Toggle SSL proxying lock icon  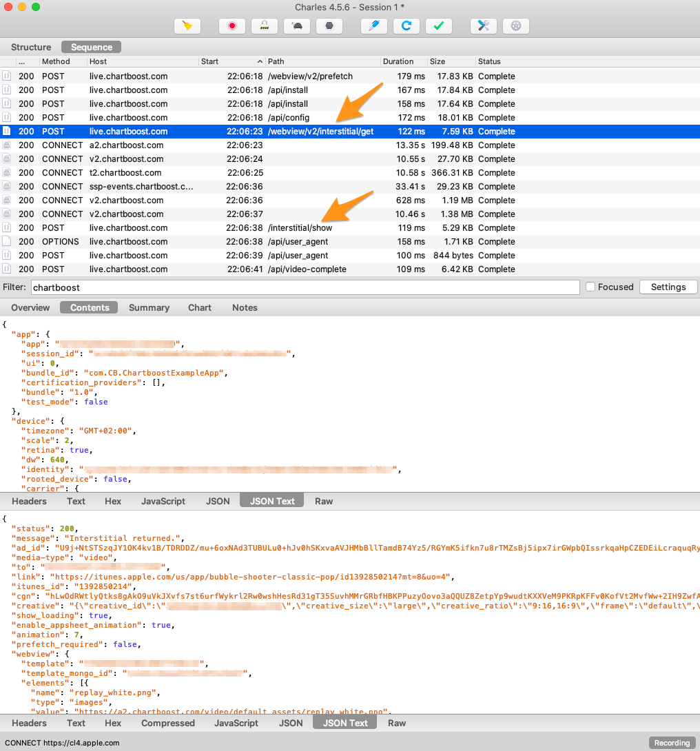pos(265,26)
